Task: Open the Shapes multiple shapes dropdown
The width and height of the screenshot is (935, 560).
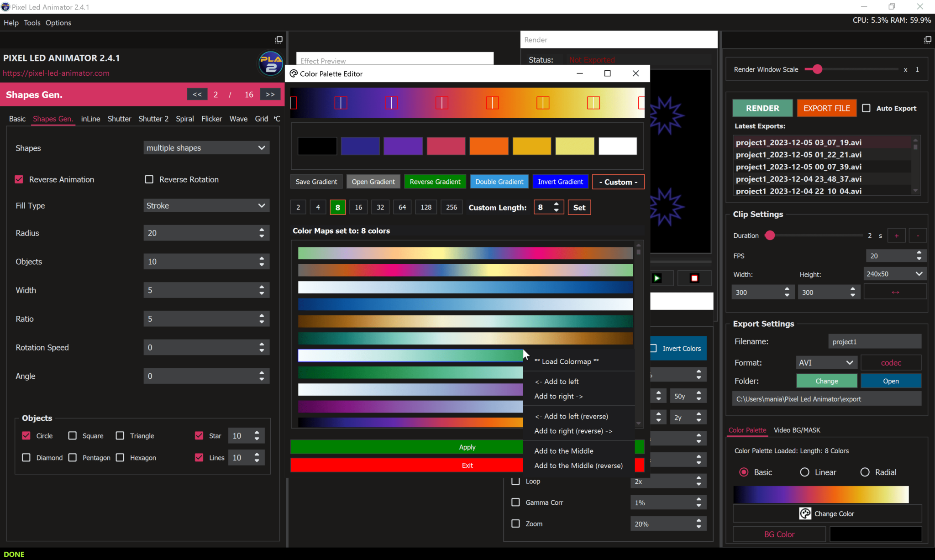Action: coord(206,147)
